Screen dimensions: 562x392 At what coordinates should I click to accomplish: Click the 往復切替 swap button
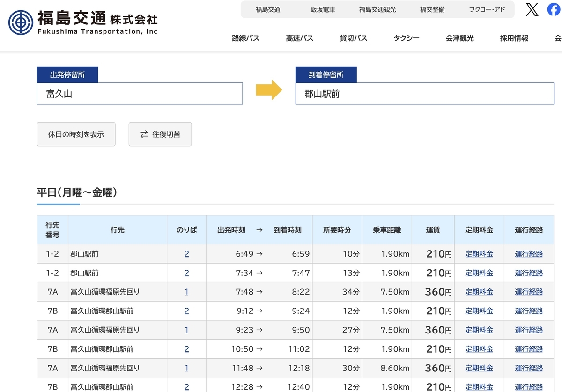(160, 134)
